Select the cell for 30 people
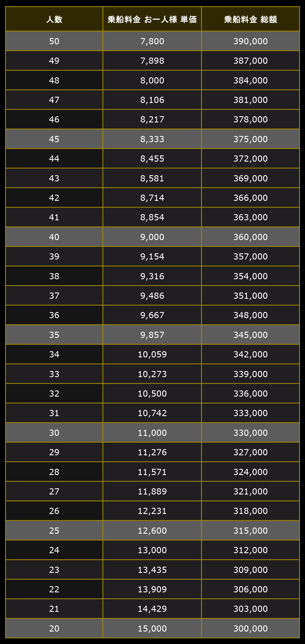 click(x=54, y=433)
